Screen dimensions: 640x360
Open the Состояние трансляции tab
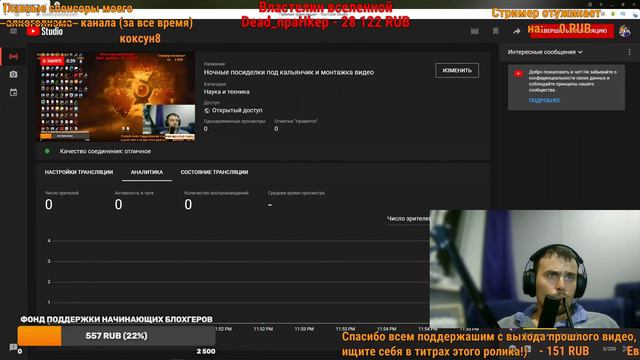pyautogui.click(x=214, y=172)
